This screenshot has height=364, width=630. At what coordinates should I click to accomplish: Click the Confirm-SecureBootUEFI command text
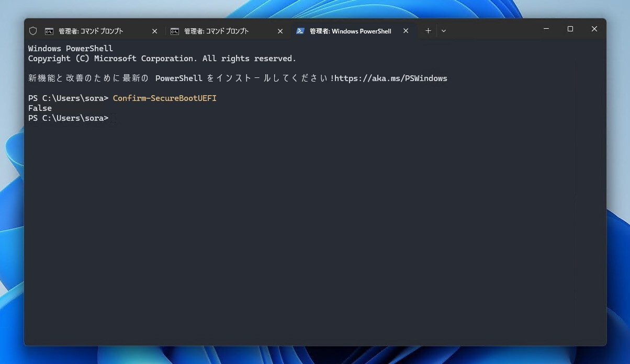point(165,98)
